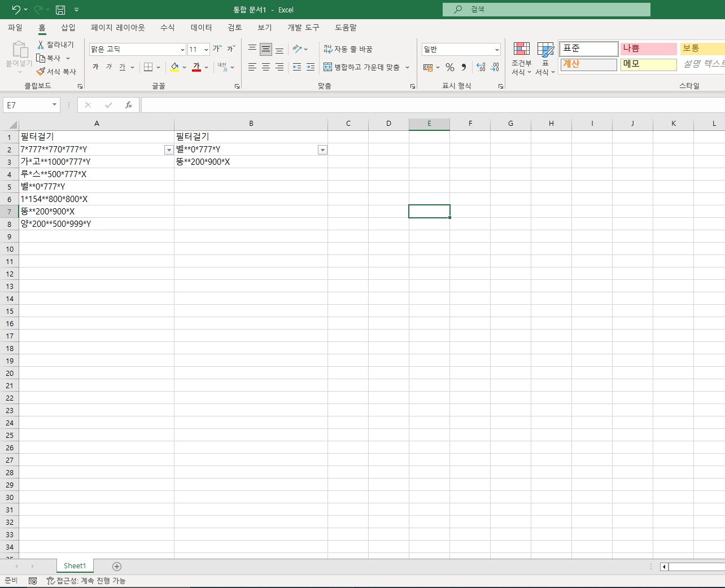Click the font color 가 icon
725x588 pixels.
click(x=196, y=67)
